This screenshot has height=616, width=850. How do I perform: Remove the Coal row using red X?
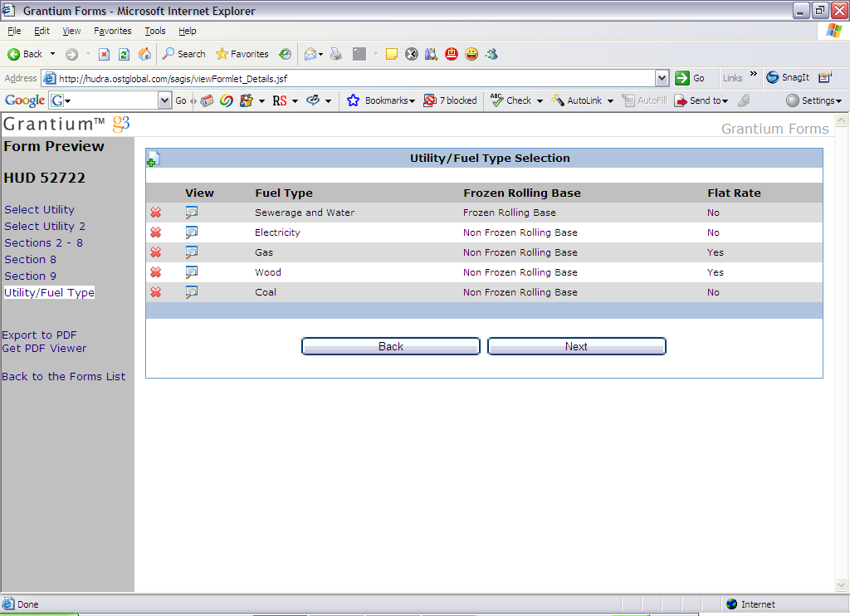coord(155,292)
